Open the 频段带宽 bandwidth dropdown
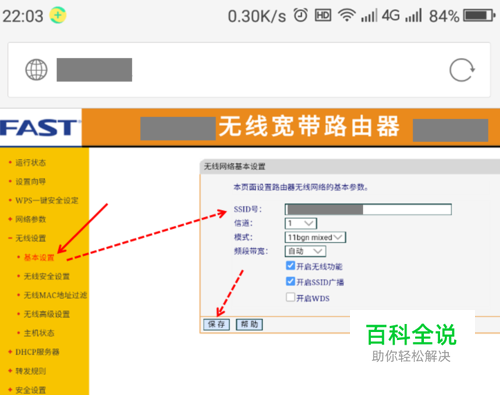Screen dimensions: 500x395 pos(305,251)
